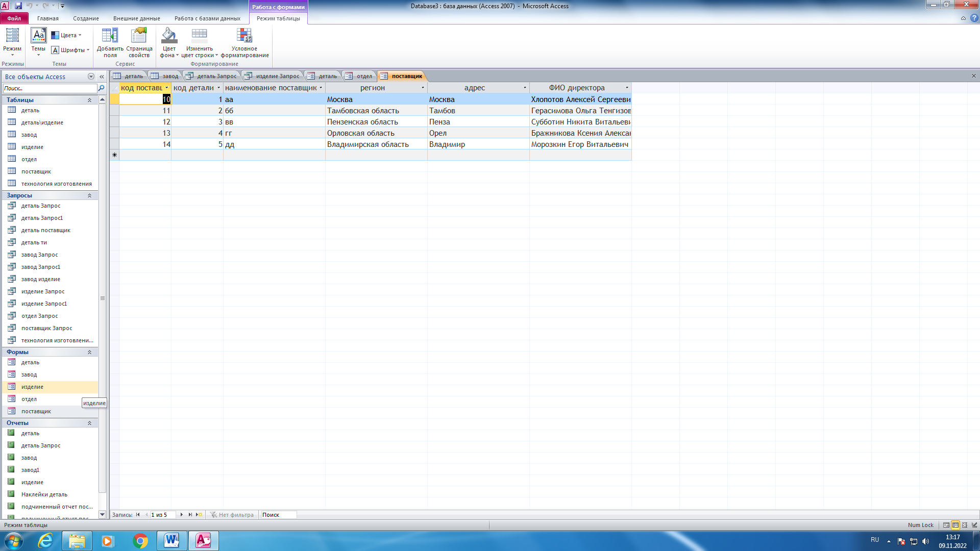Switch to Внешние данные ribbon tab
The height and width of the screenshot is (551, 980).
(136, 18)
